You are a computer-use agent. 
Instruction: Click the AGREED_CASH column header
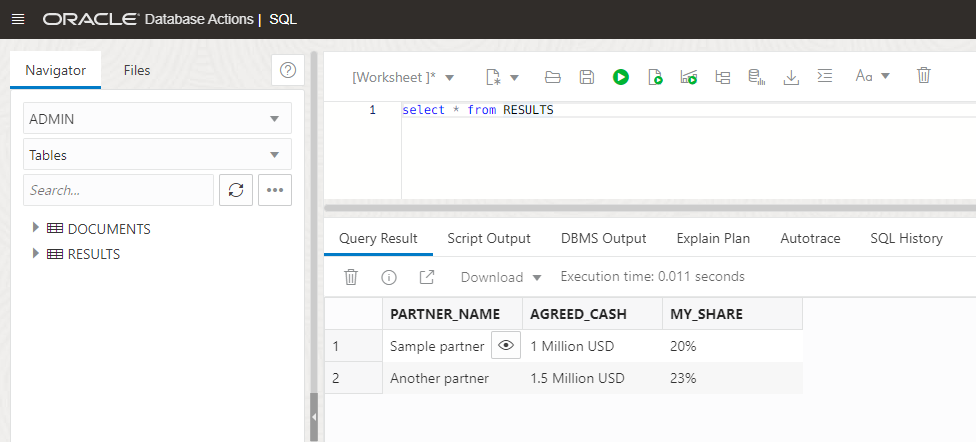(593, 314)
